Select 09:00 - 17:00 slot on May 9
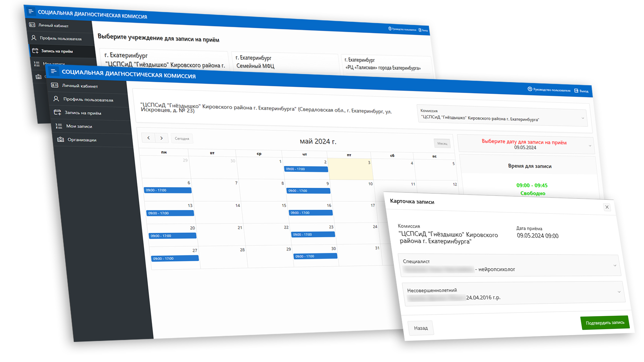 click(308, 191)
